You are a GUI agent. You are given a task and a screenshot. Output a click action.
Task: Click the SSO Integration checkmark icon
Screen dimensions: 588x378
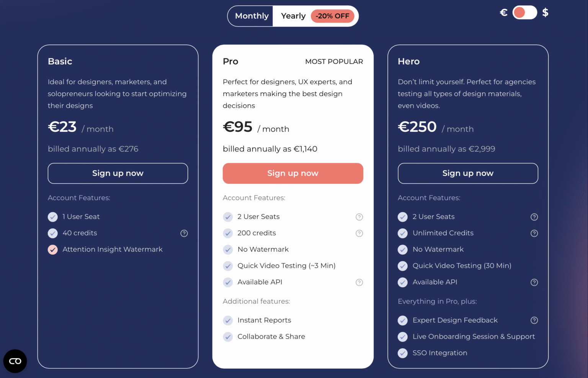click(403, 353)
